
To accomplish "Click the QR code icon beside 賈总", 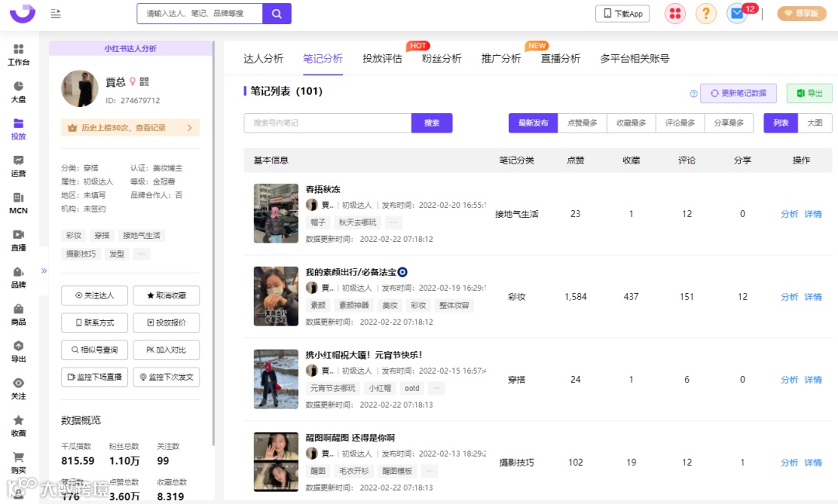I will (x=144, y=81).
